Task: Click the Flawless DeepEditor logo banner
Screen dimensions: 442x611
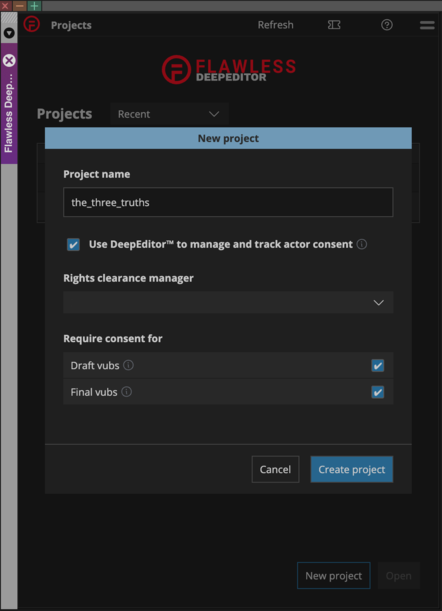Action: tap(229, 70)
